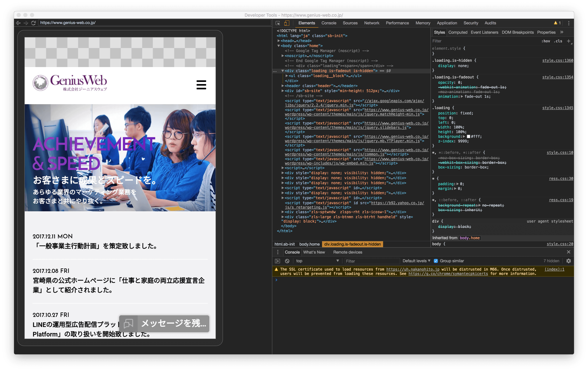Click the メッセージを残 chat button
This screenshot has width=588, height=371.
pyautogui.click(x=164, y=323)
